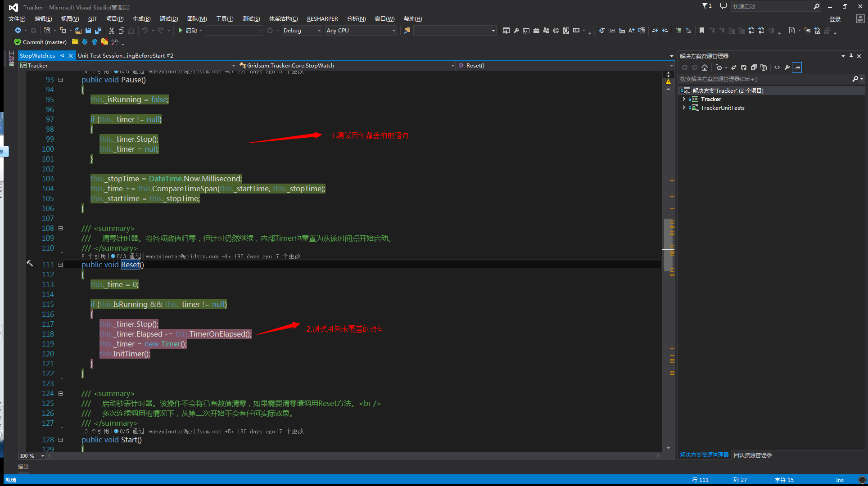
Task: Expand the Tracker project node
Action: pos(684,99)
